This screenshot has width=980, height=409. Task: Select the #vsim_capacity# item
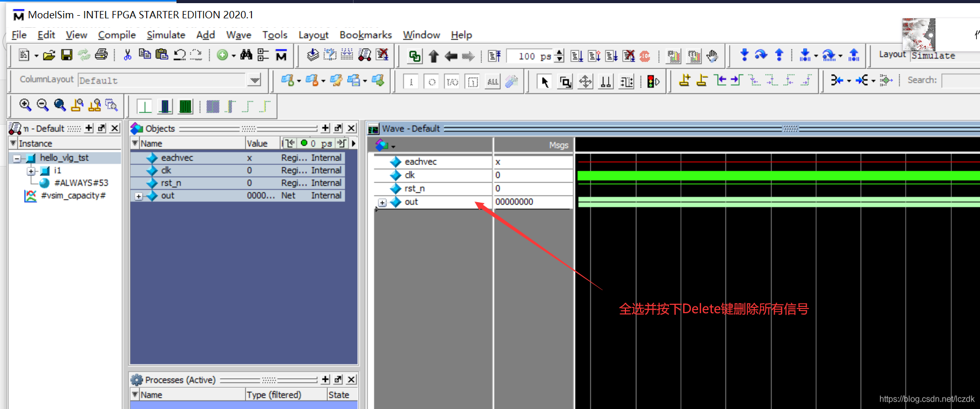coord(73,195)
